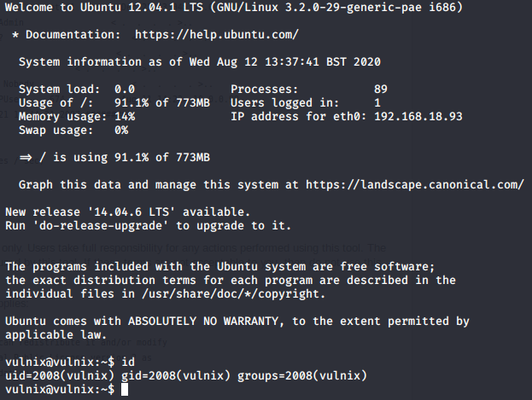Click the Swap usage 0% value
The width and height of the screenshot is (532, 400).
click(x=121, y=130)
